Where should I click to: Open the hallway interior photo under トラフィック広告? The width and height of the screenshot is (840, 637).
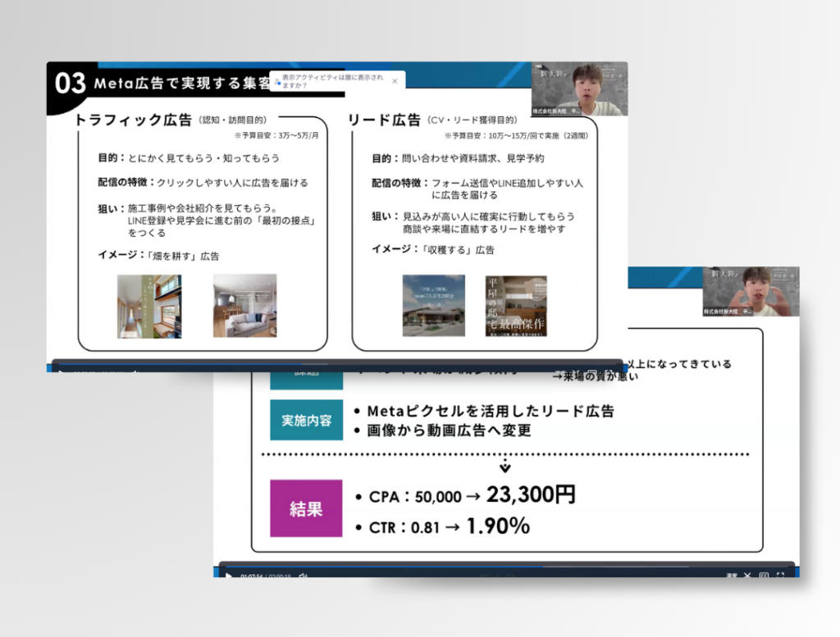click(x=148, y=305)
